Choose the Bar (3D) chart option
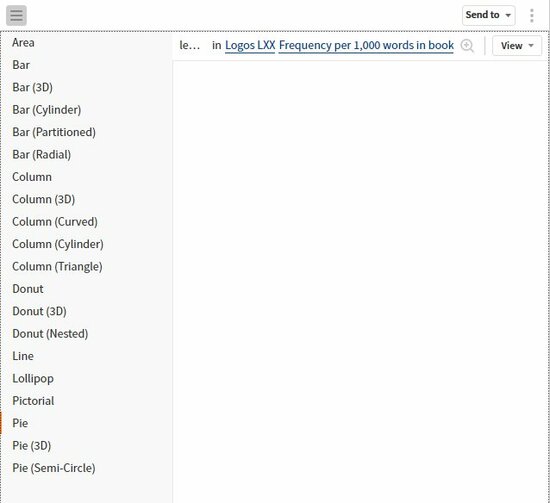 click(32, 87)
